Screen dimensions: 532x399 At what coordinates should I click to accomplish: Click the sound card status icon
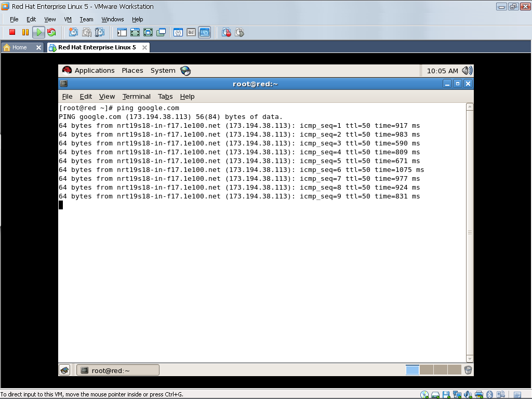tap(468, 395)
